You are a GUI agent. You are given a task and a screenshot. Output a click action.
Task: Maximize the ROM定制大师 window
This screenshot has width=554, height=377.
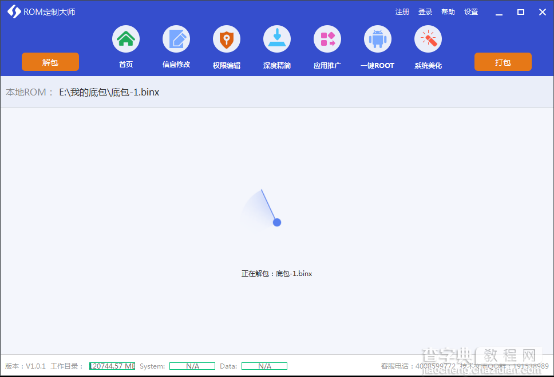coord(520,12)
